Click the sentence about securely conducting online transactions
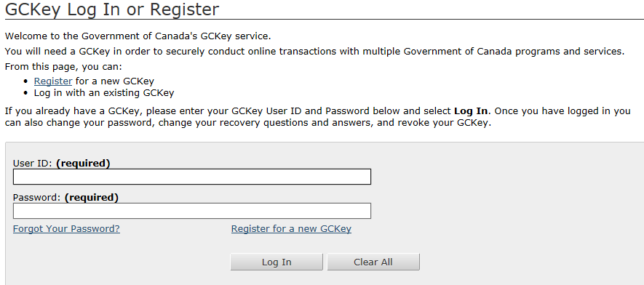The image size is (644, 285). (314, 52)
